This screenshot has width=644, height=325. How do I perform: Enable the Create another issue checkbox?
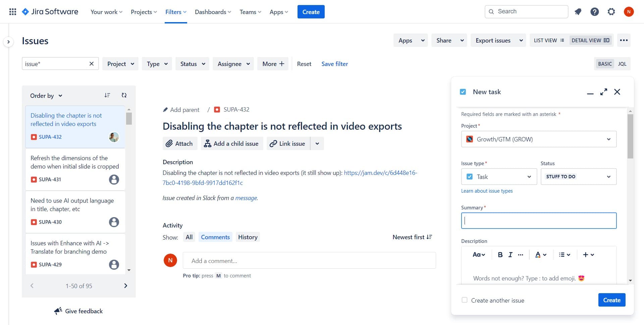click(465, 300)
